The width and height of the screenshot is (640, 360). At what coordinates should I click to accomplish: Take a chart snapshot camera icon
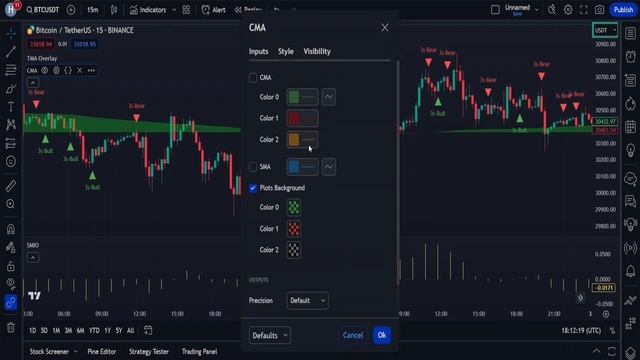tap(599, 10)
